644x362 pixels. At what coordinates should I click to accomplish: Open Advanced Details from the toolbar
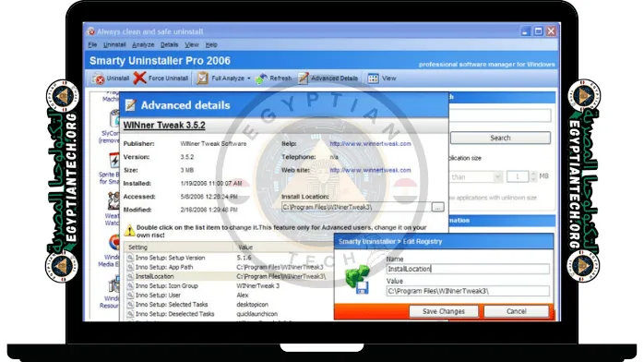pos(328,78)
